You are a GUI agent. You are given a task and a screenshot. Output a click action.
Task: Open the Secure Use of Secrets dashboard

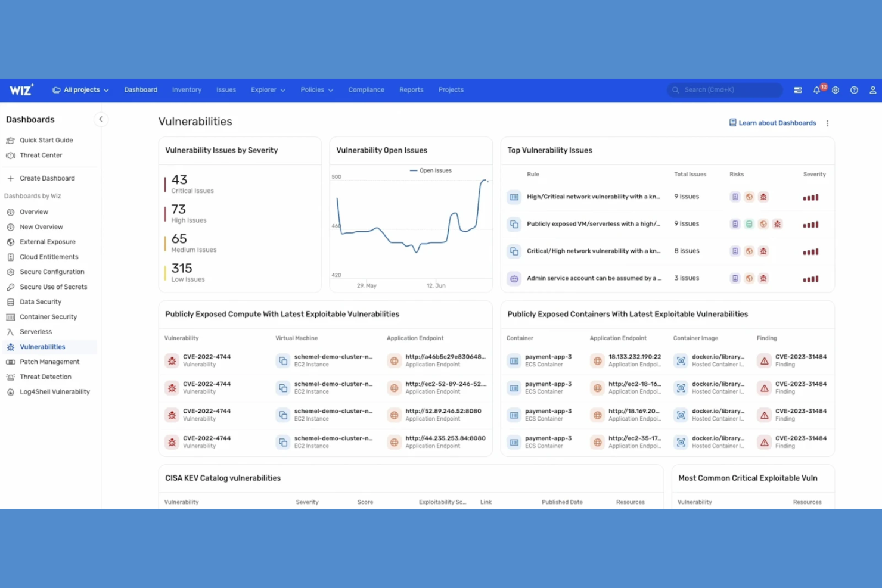coord(54,287)
